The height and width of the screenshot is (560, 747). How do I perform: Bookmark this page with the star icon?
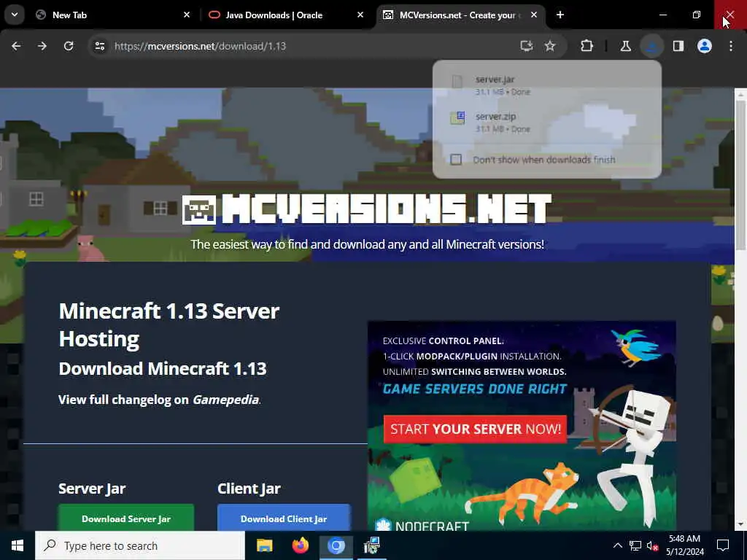pos(550,46)
